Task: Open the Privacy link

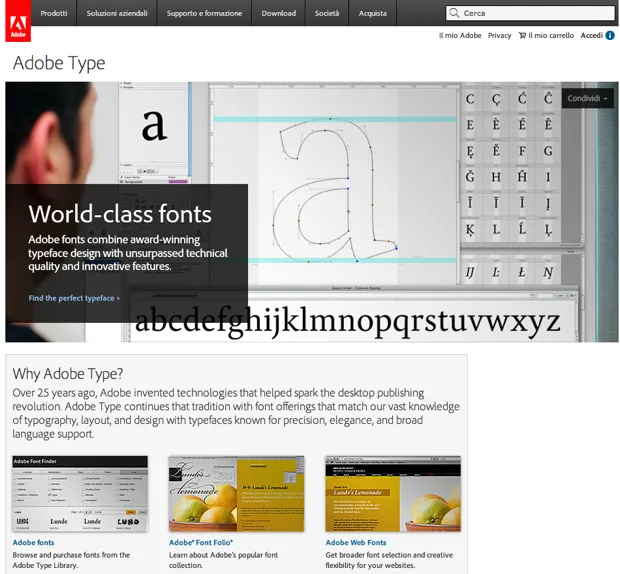Action: tap(499, 36)
